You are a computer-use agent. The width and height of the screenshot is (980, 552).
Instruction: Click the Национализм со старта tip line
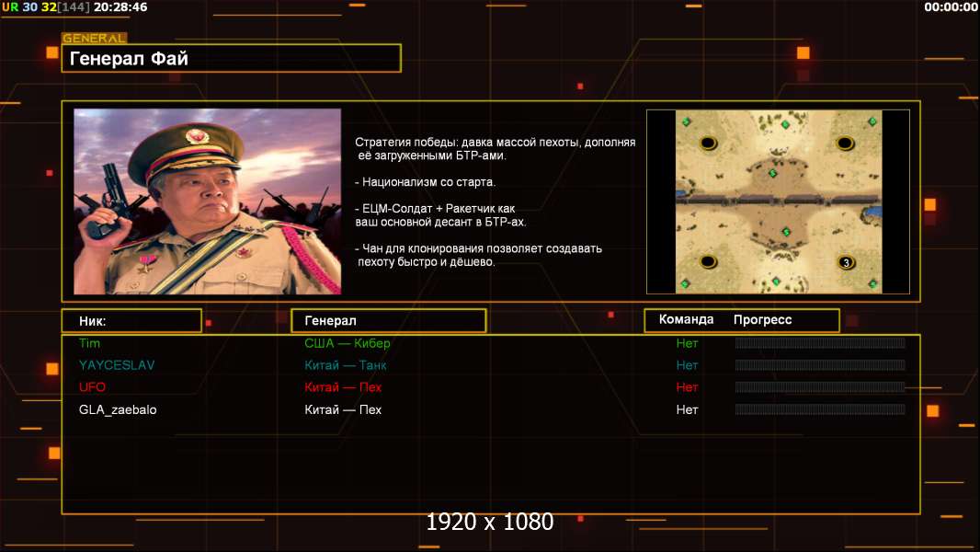pyautogui.click(x=425, y=182)
